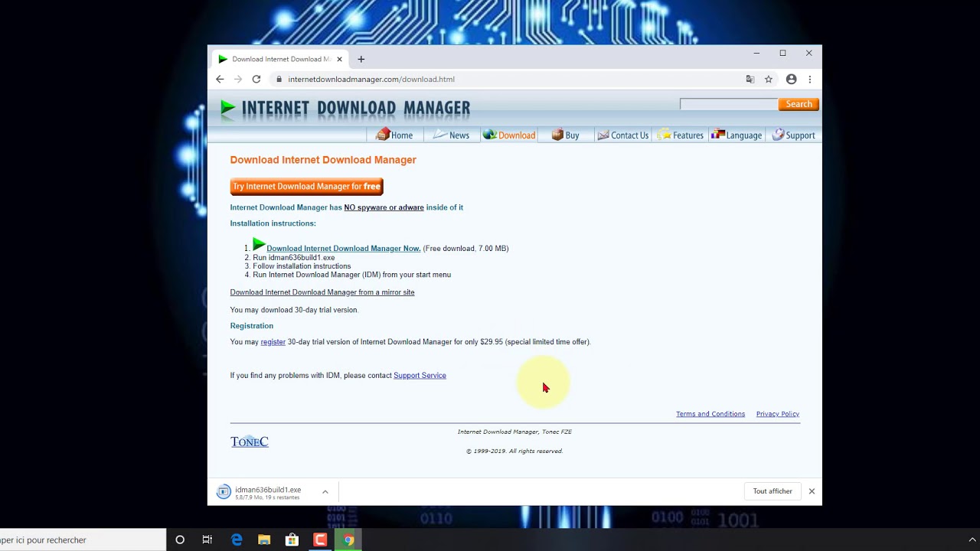Click the Tout afficher button
This screenshot has height=551, width=980.
point(773,491)
